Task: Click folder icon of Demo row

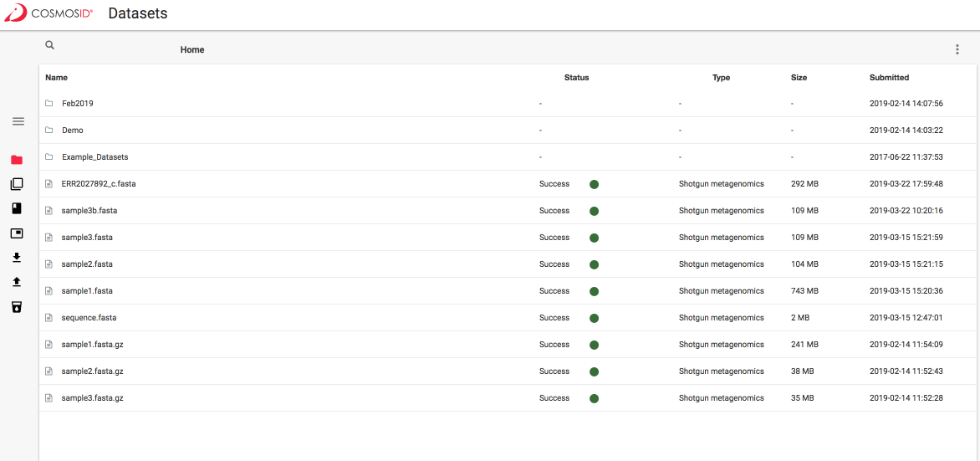Action: click(48, 131)
